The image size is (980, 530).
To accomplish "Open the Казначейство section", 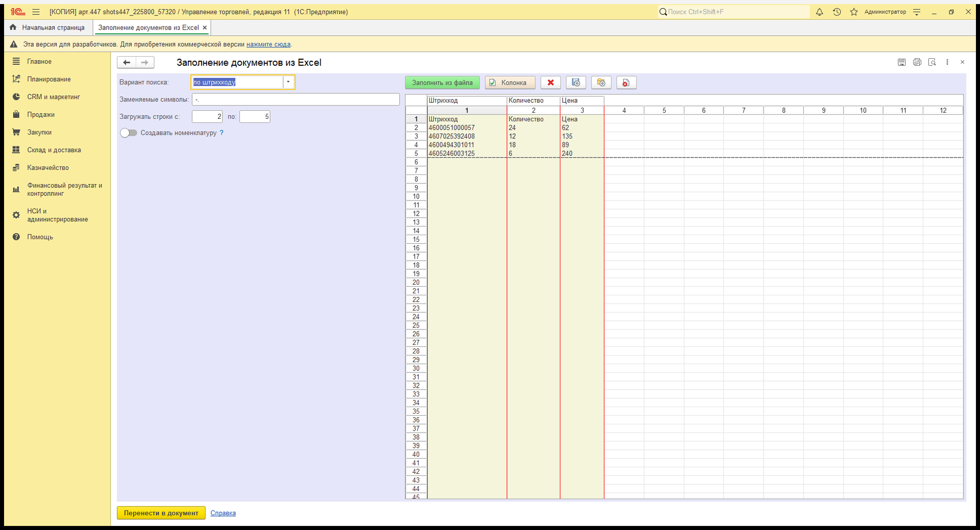I will 48,168.
